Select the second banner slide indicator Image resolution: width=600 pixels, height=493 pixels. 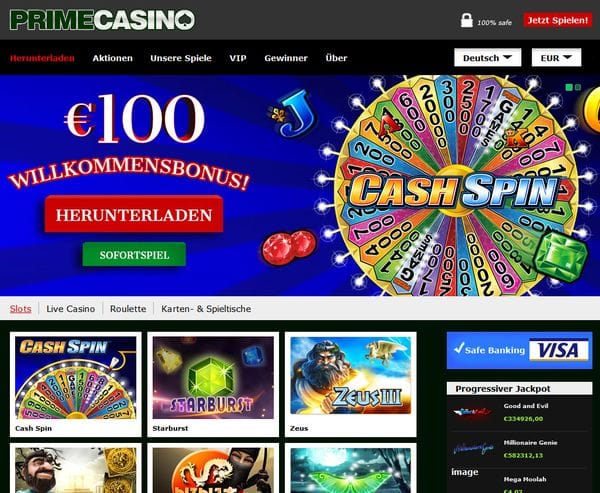pos(578,87)
